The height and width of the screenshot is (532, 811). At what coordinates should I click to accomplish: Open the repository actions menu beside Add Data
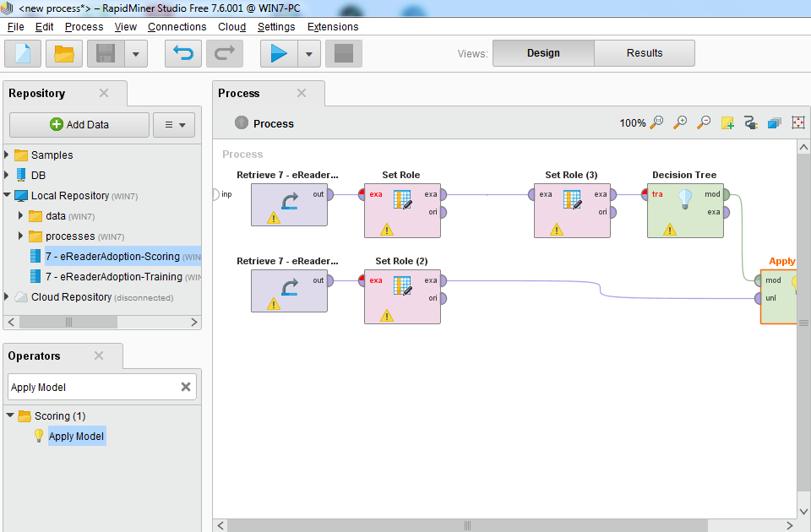pos(173,124)
